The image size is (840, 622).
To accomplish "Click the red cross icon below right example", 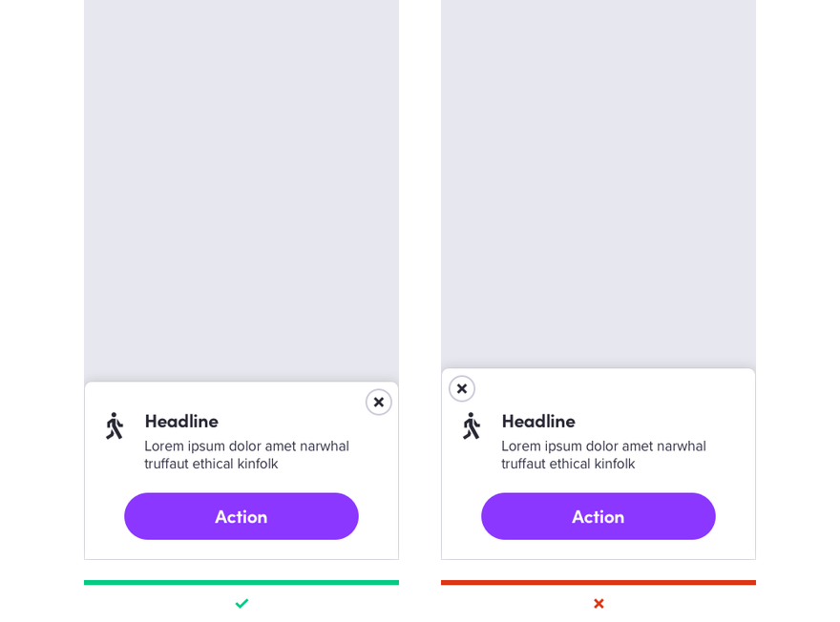I will click(x=598, y=603).
